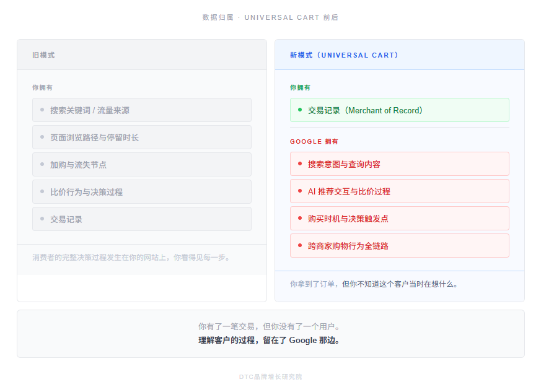This screenshot has width=541, height=392.
Task: Select the '搜索意图与查询内容' row
Action: (x=400, y=163)
